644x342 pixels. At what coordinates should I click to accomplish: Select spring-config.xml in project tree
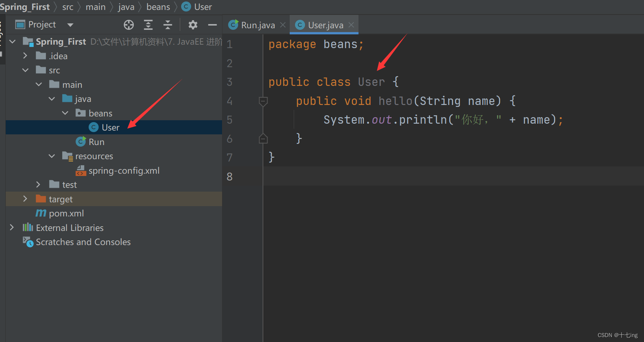click(x=124, y=171)
